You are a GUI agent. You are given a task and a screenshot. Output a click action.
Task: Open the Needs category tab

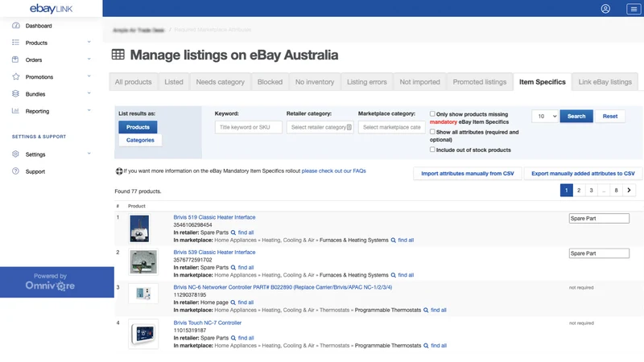220,82
